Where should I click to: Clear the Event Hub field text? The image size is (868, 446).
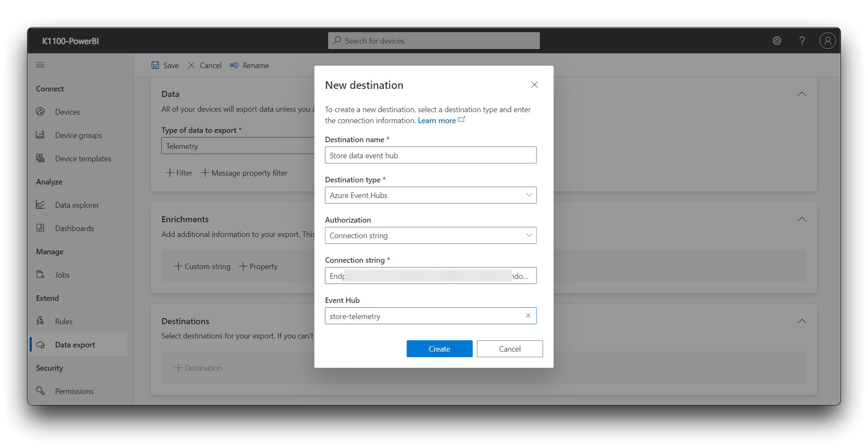[528, 316]
